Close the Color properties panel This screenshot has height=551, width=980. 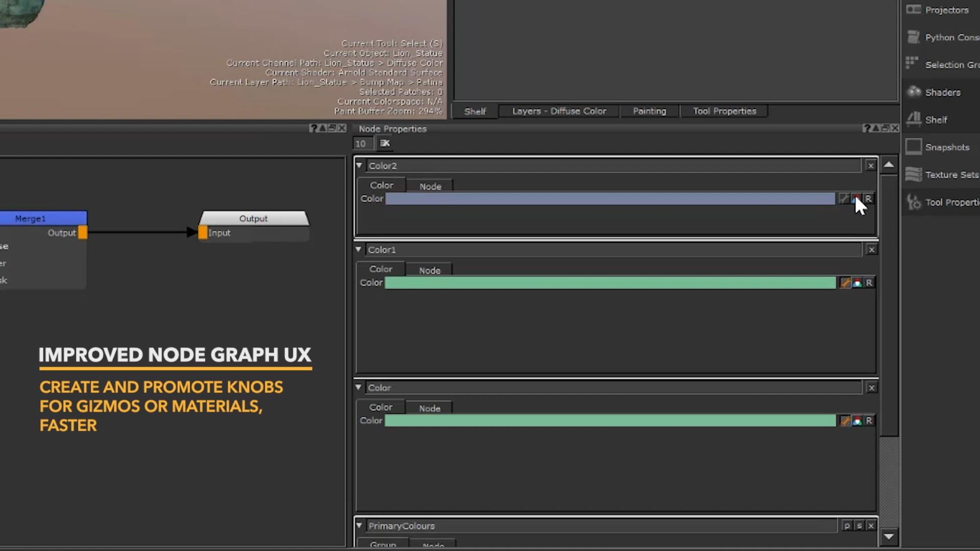(872, 388)
